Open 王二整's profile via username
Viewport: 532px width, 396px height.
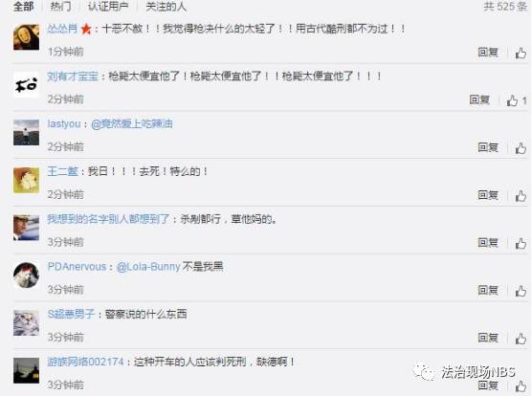click(x=63, y=171)
